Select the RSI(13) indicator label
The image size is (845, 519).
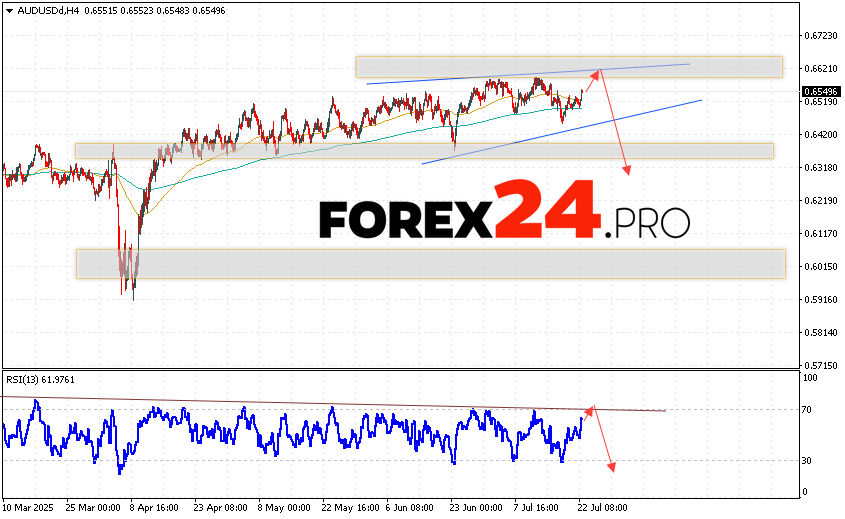(28, 379)
